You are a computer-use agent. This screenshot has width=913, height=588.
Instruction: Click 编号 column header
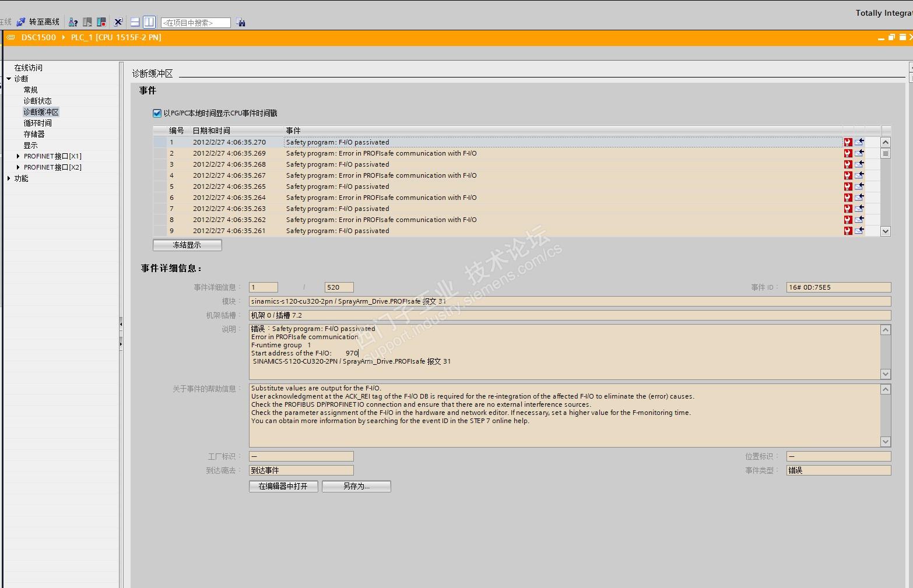tap(177, 131)
